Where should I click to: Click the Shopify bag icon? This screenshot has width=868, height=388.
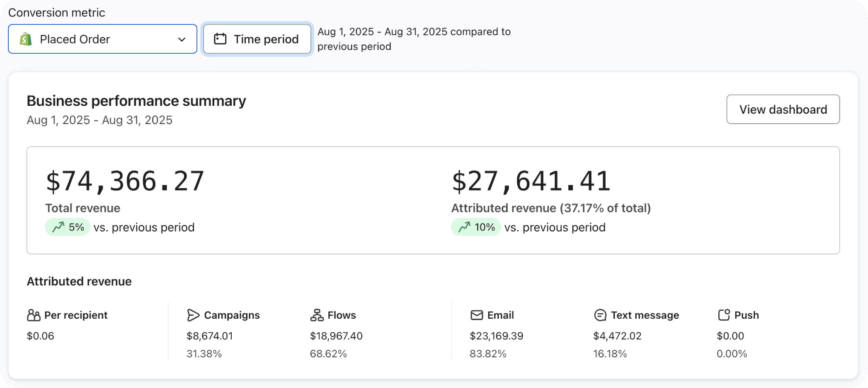[x=26, y=39]
